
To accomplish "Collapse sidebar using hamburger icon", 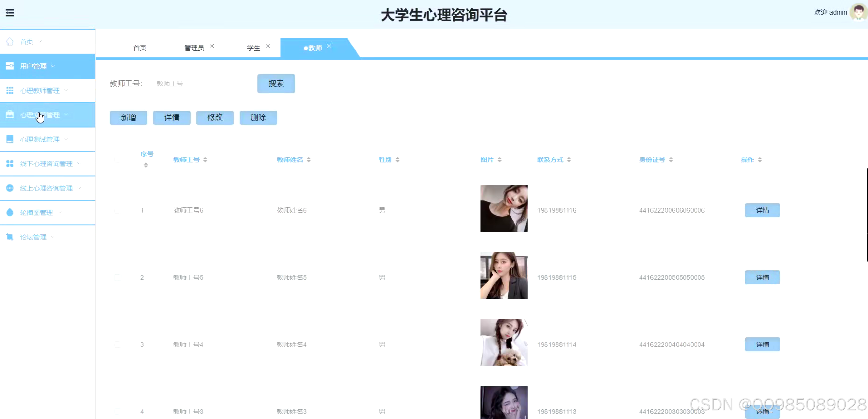I will click(x=10, y=12).
